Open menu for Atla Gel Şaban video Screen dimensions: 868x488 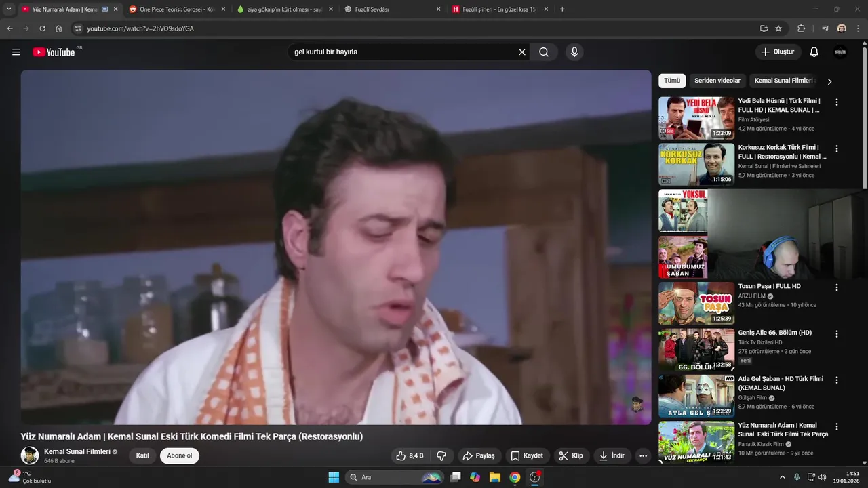[x=837, y=380]
